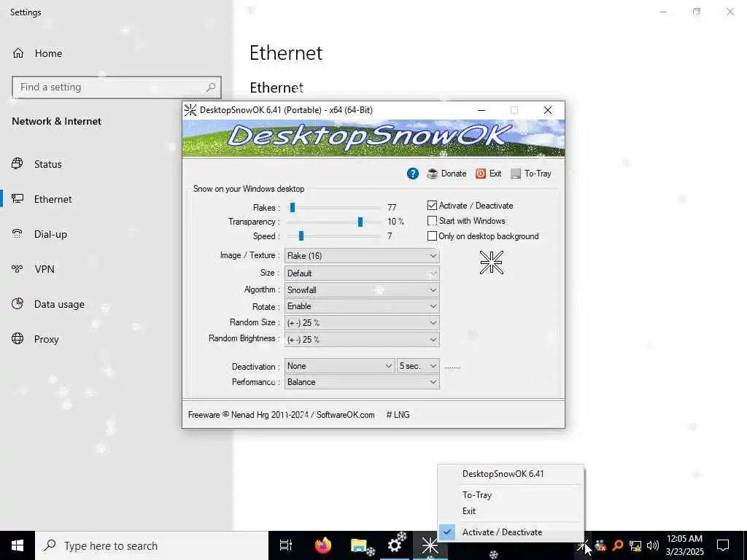Launch Firefox from the taskbar
This screenshot has height=560, width=747.
(x=323, y=545)
